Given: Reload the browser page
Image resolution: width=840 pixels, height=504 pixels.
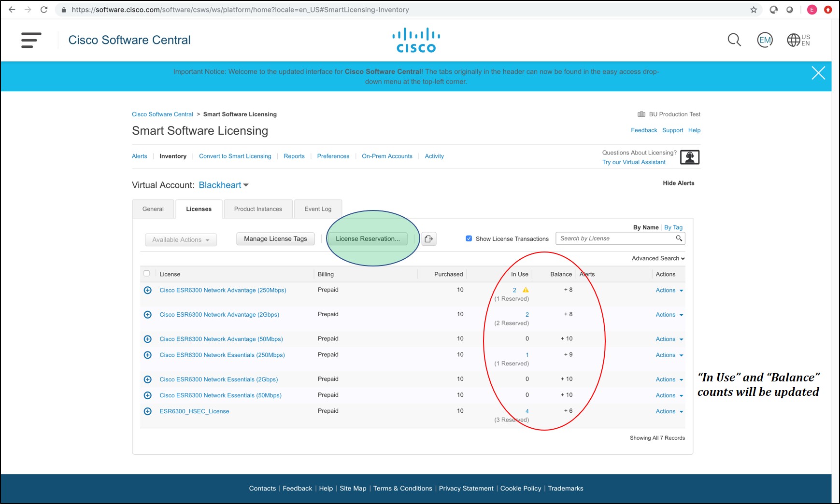Looking at the screenshot, I should coord(44,10).
